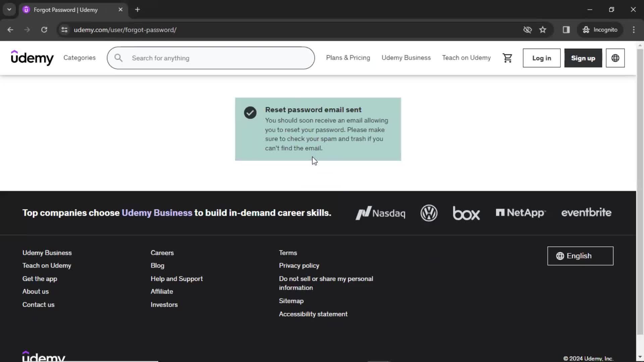This screenshot has height=362, width=644.
Task: Click the Search for anything input field
Action: coord(211,58)
